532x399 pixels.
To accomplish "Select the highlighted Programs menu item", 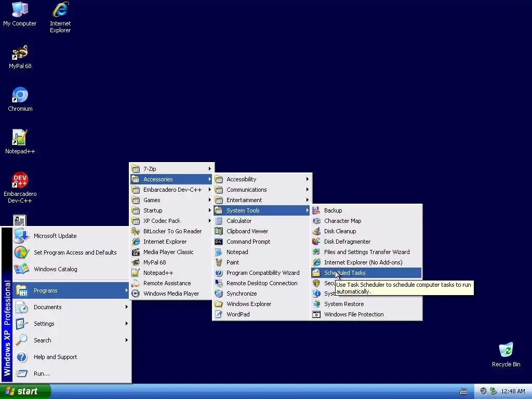I will pos(72,290).
